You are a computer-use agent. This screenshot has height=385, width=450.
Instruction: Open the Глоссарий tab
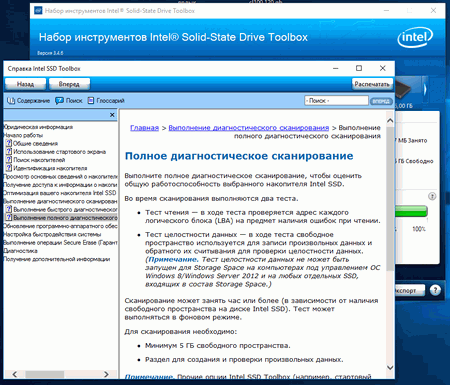click(106, 101)
